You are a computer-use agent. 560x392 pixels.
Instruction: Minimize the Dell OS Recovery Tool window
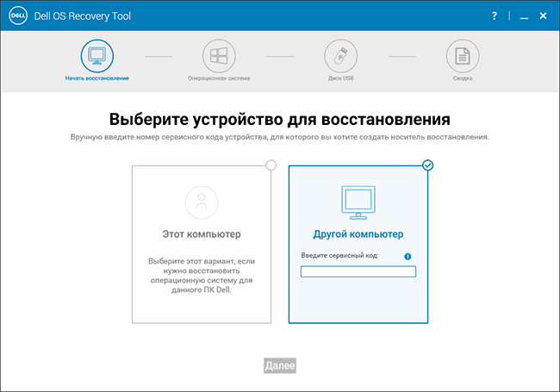tap(518, 16)
